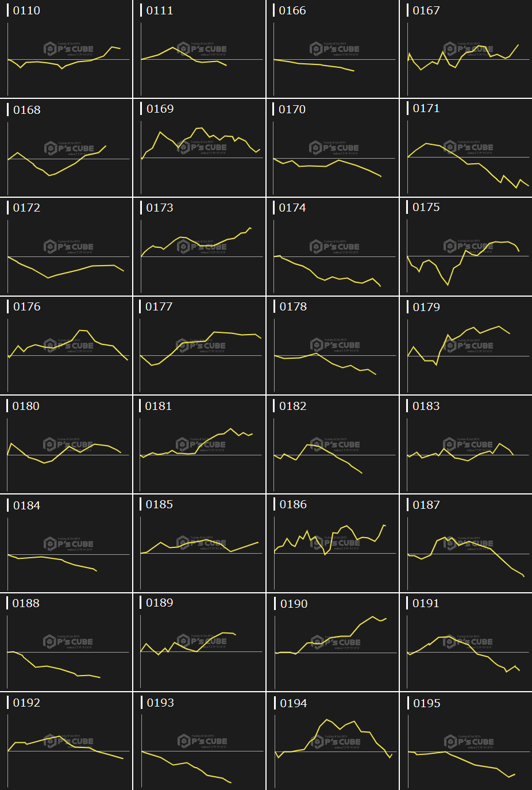
Task: Click the 0195 number label
Action: pos(427,703)
